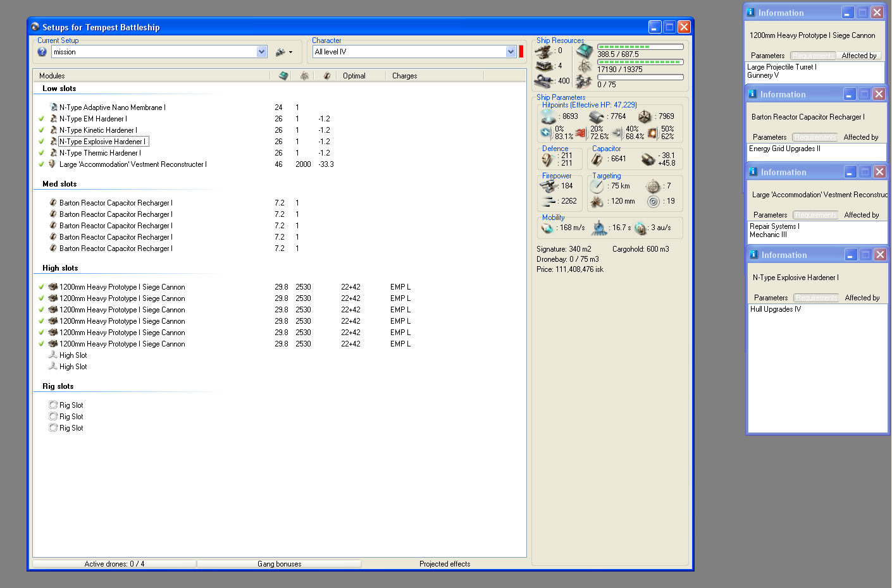This screenshot has height=588, width=892.
Task: Expand the ship setup actions menu arrow
Action: pyautogui.click(x=290, y=52)
